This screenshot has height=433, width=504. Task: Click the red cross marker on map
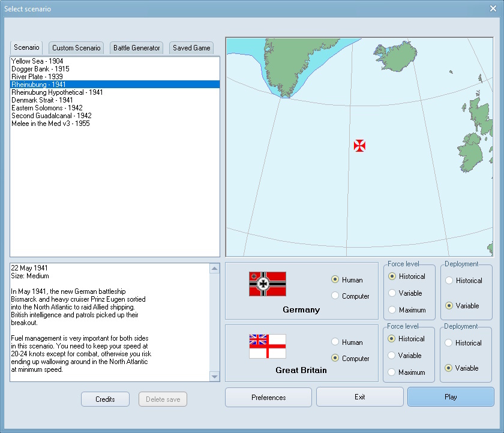pyautogui.click(x=359, y=146)
